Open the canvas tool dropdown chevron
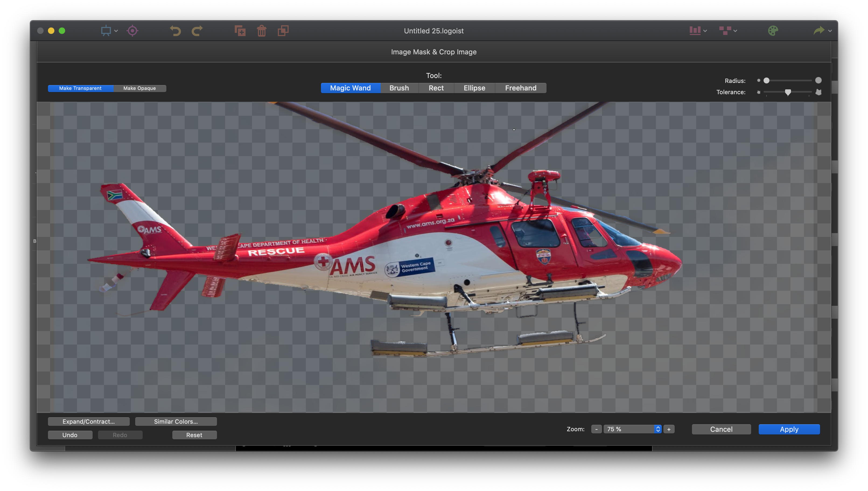The image size is (868, 491). pyautogui.click(x=116, y=31)
